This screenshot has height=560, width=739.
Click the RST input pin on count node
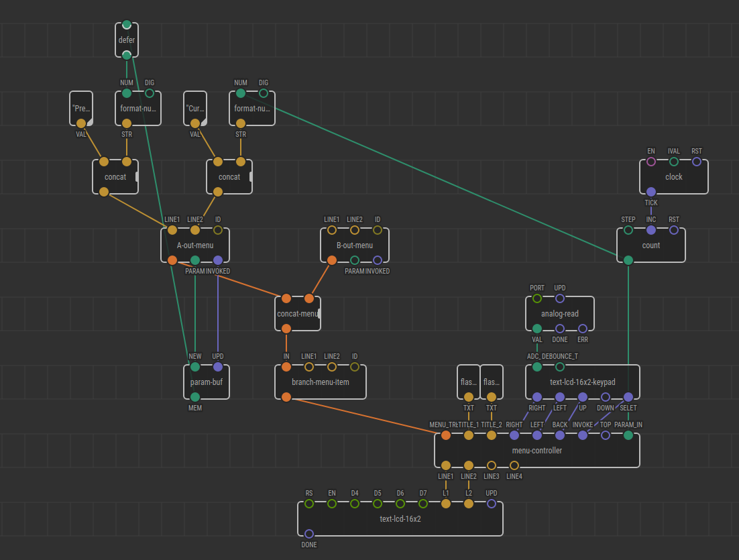pos(674,230)
